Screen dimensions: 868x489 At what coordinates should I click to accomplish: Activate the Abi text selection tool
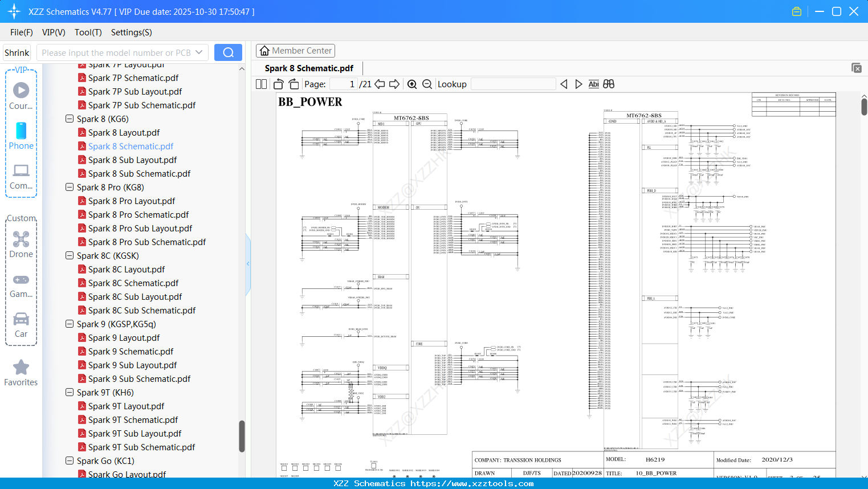(594, 84)
